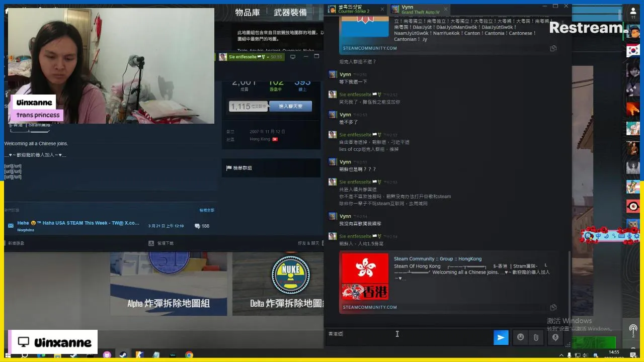644x362 pixels.
Task: Show hidden system tray icons chevron
Action: 561,355
